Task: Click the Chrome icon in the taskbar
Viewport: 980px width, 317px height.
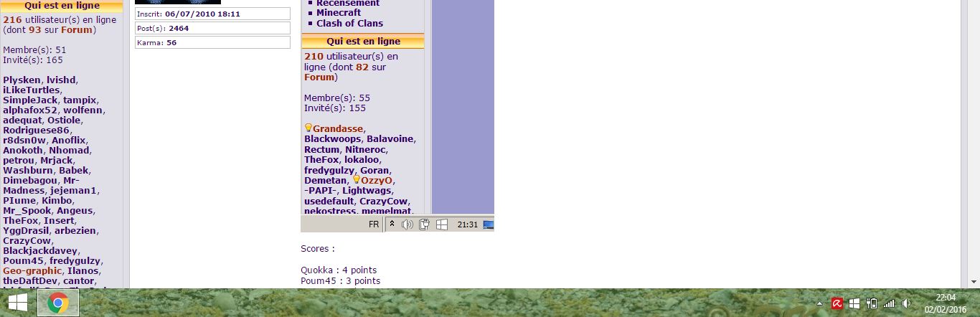Action: click(58, 303)
